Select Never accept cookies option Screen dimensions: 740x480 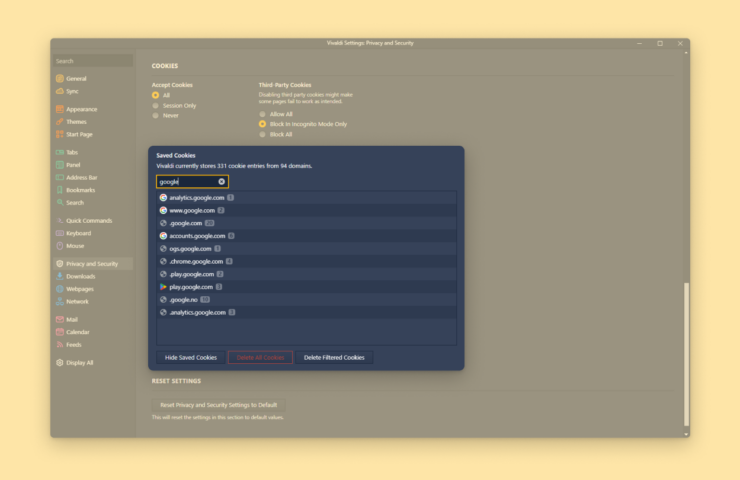click(x=155, y=116)
